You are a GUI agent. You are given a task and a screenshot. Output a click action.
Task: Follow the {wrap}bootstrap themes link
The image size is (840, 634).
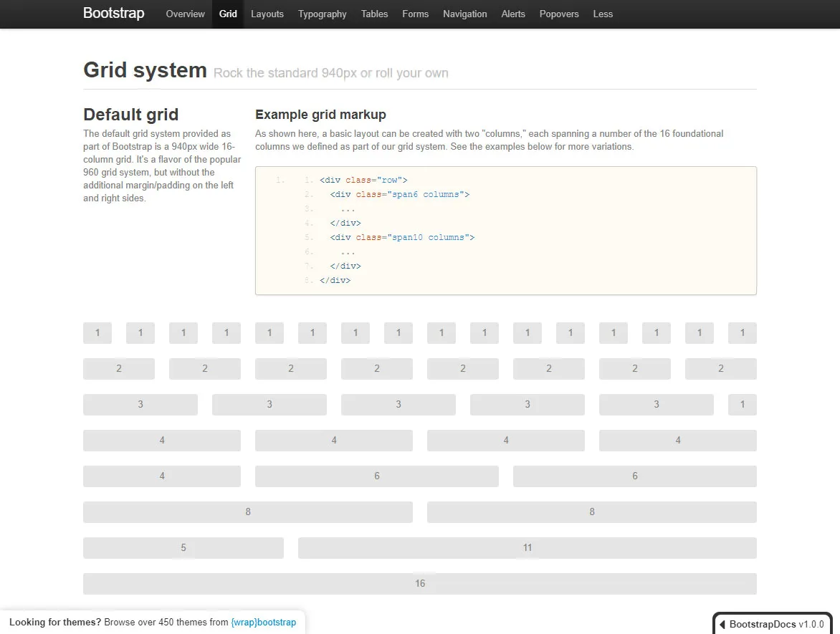(x=264, y=623)
